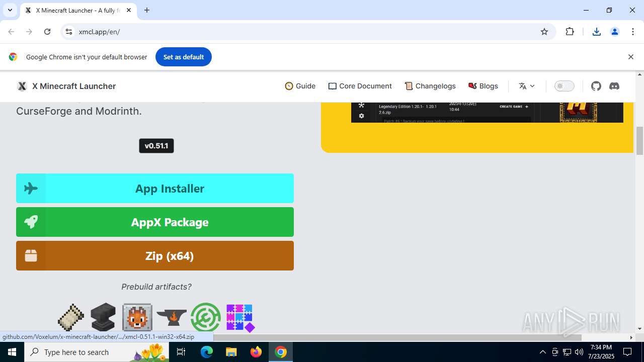Expand the tab search dropdown
Image resolution: width=644 pixels, height=362 pixels.
coord(10,10)
